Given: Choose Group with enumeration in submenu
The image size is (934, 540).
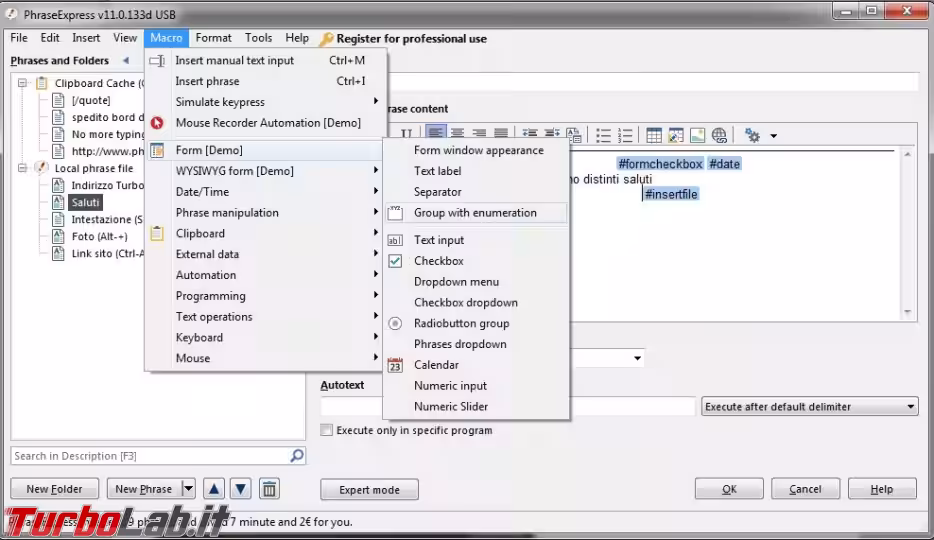Looking at the screenshot, I should tap(476, 213).
